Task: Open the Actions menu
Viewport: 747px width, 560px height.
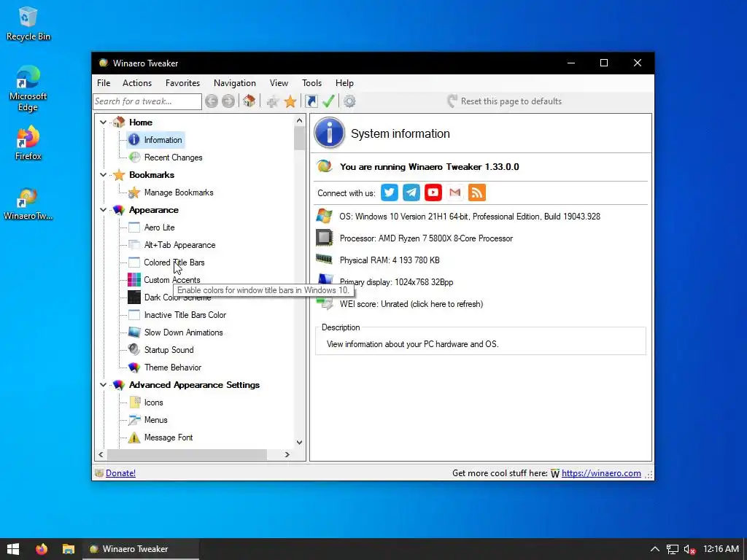Action: [137, 83]
